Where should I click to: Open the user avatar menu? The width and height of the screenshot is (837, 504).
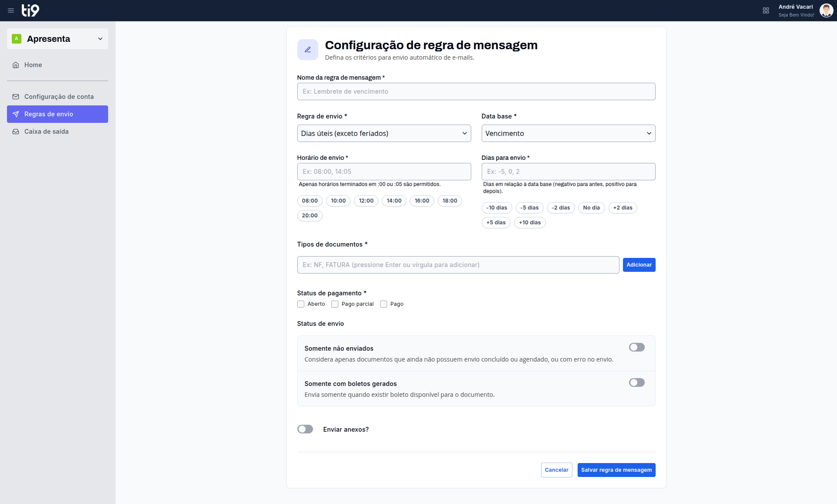click(x=826, y=10)
